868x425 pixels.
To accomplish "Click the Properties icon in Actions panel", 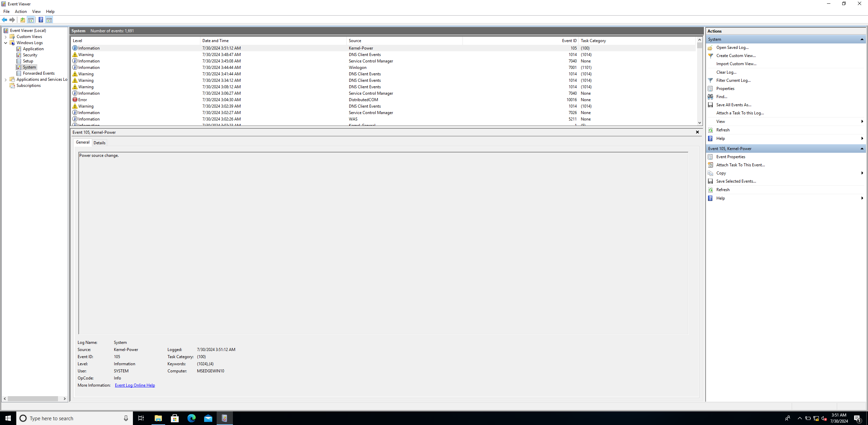I will click(711, 89).
